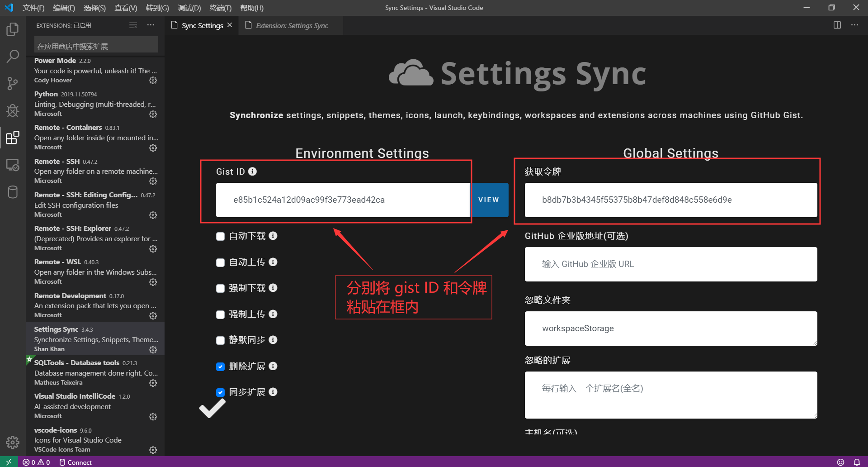Click the VIEW button beside Gist ID
Viewport: 868px width, 467px height.
pyautogui.click(x=489, y=200)
